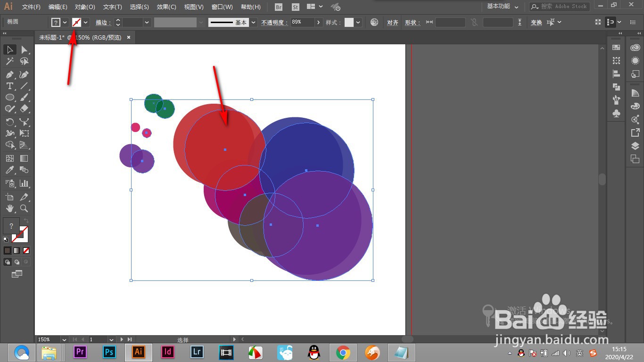Click the stroke swatch in the toolbox
644x362 pixels.
(20, 234)
